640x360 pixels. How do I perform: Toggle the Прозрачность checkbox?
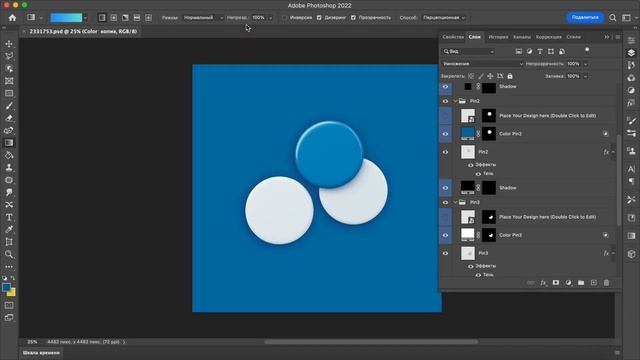pos(353,18)
